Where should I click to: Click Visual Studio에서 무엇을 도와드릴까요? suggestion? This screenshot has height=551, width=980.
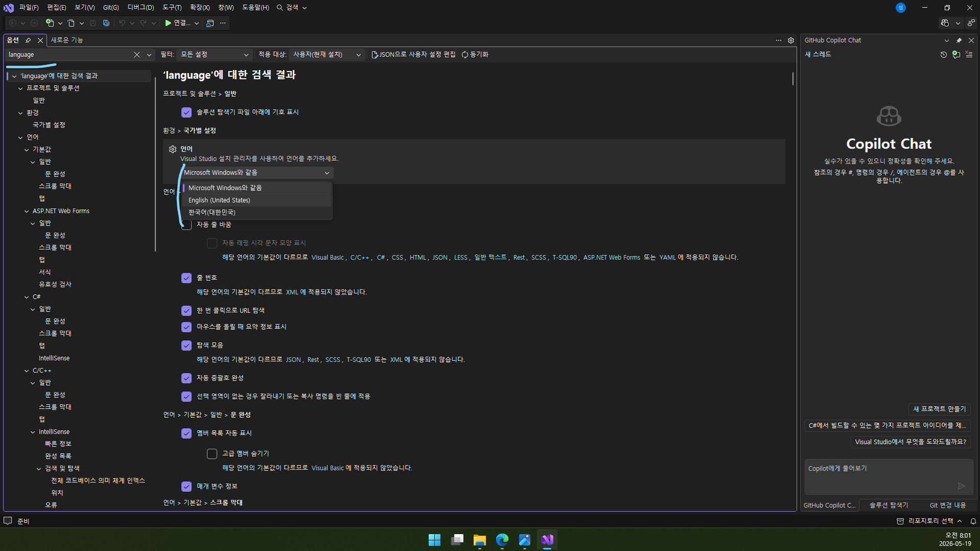click(911, 442)
